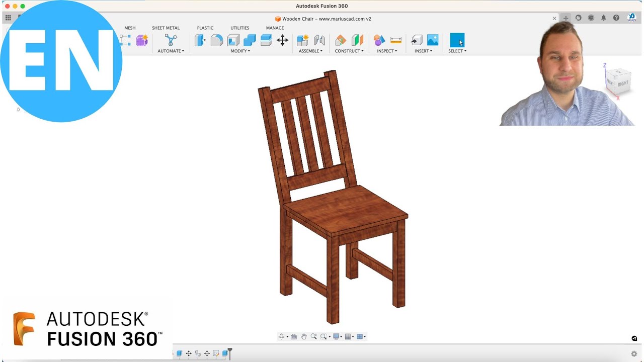Switch to the MESH tab

click(130, 28)
